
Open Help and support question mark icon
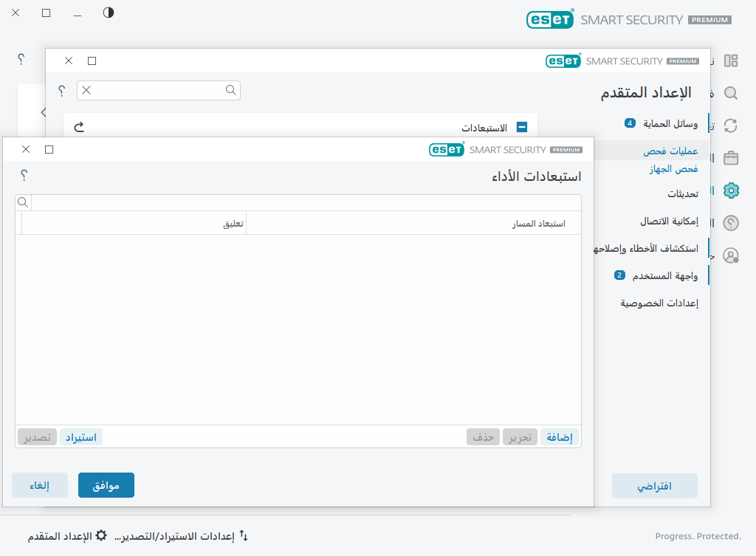pos(730,222)
